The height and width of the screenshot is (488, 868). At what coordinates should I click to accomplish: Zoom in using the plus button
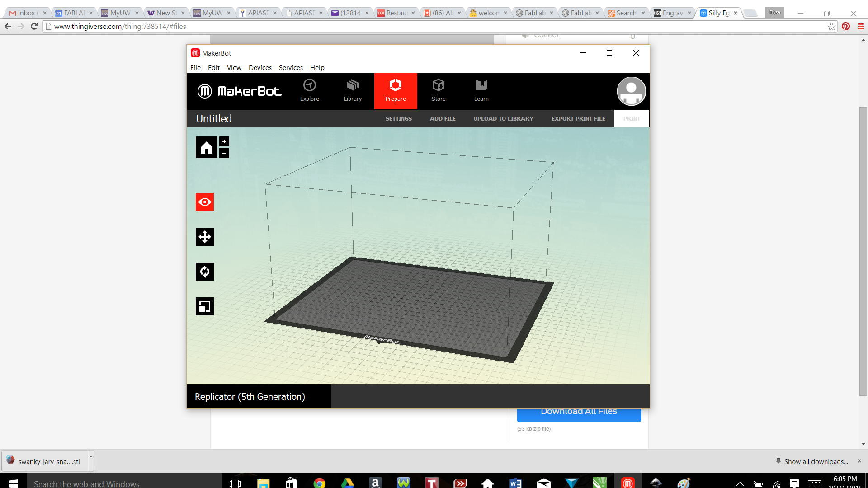coord(224,141)
